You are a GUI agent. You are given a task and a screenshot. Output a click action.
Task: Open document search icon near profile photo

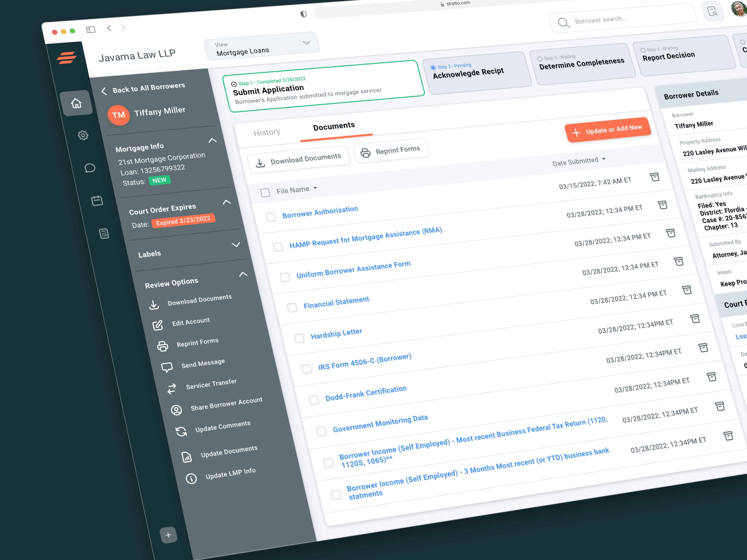coord(713,11)
